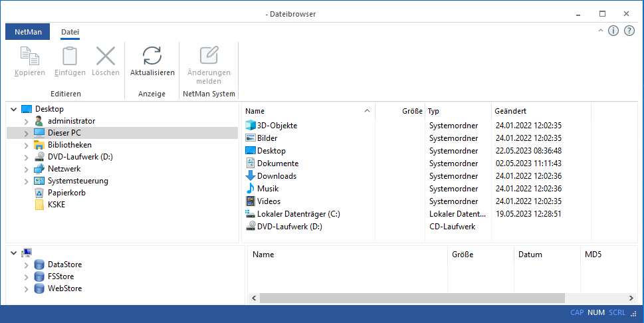Expand the administrator tree node

click(27, 122)
